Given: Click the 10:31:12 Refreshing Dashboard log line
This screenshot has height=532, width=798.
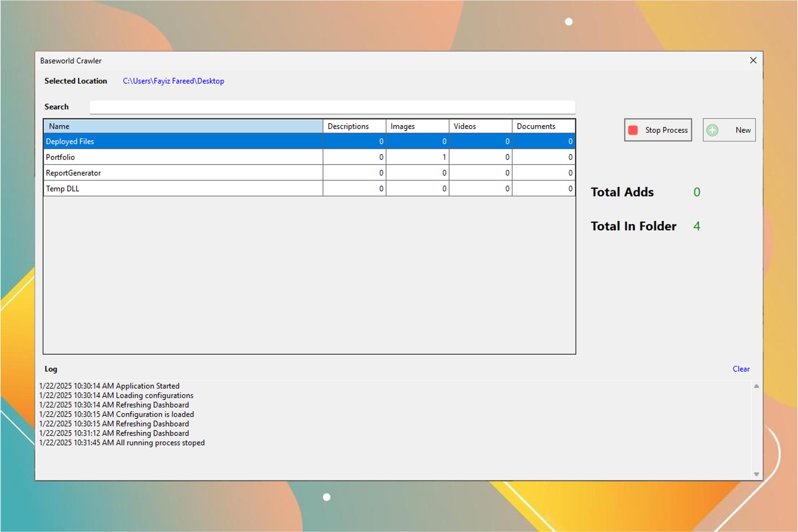Looking at the screenshot, I should pyautogui.click(x=114, y=433).
